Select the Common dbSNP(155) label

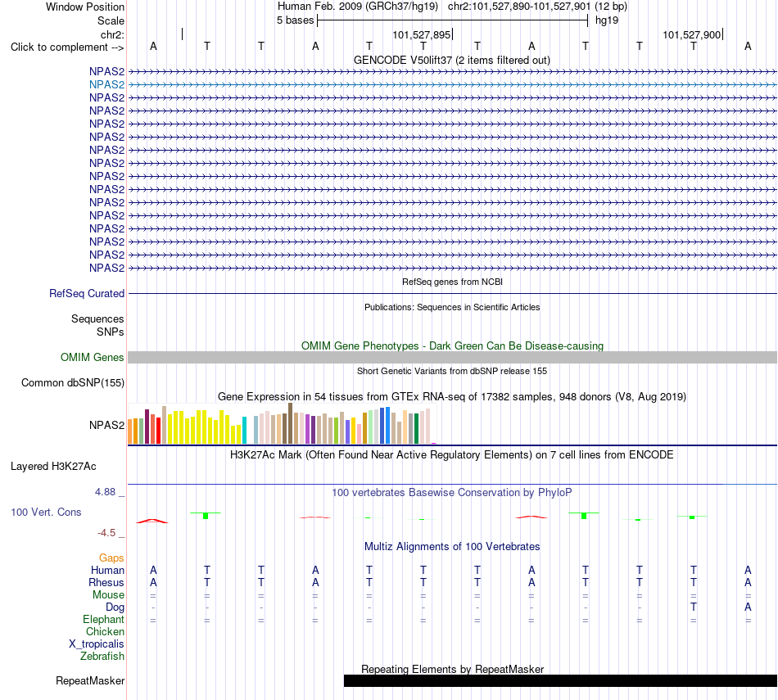pos(72,382)
